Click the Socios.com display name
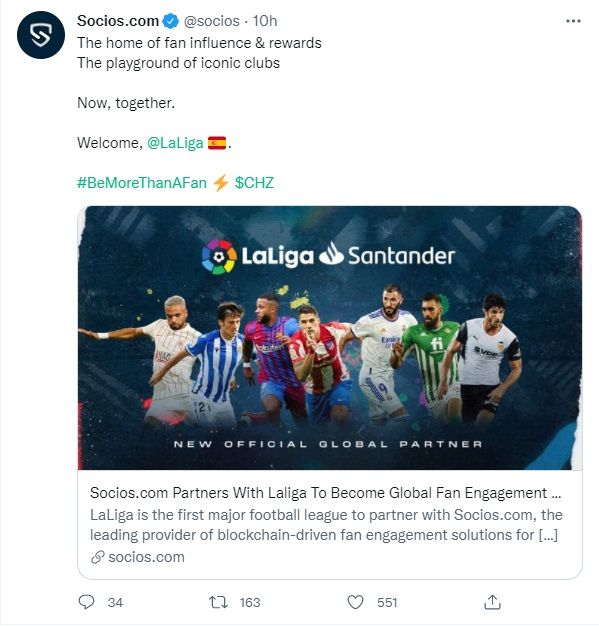The image size is (599, 626). point(118,21)
